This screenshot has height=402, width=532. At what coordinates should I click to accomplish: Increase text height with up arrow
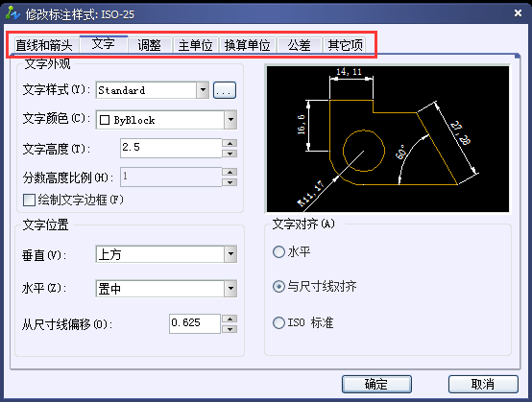pyautogui.click(x=230, y=143)
